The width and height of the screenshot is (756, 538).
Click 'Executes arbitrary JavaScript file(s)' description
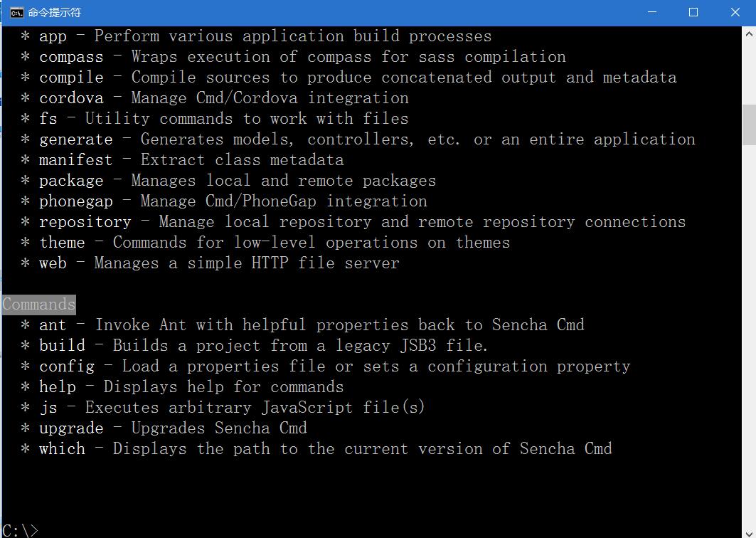click(x=255, y=408)
